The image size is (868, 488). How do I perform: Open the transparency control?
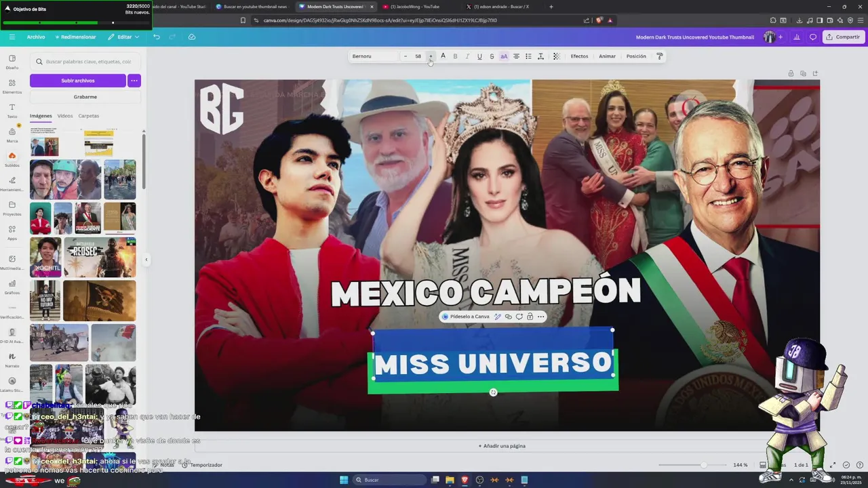tap(557, 56)
